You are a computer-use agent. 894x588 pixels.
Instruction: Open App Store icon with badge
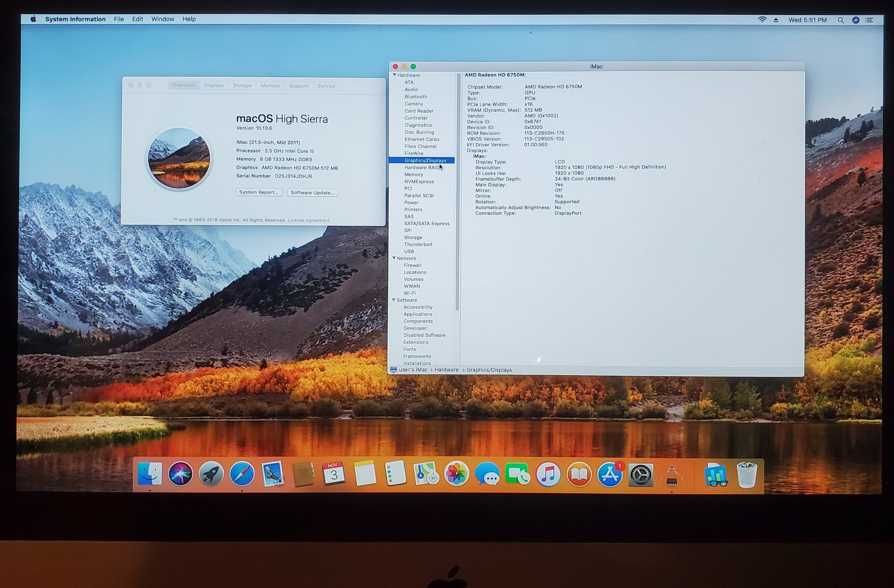(610, 474)
